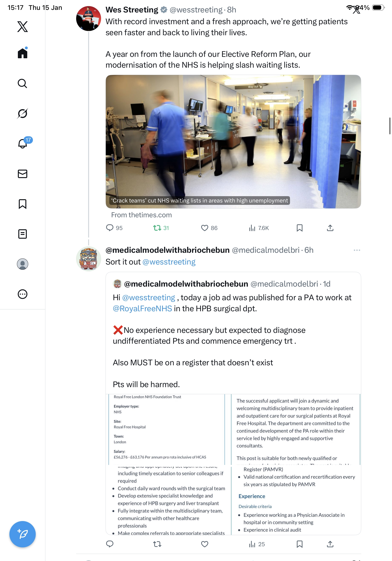392x561 pixels.
Task: Open profile avatar in sidebar
Action: pos(23,264)
